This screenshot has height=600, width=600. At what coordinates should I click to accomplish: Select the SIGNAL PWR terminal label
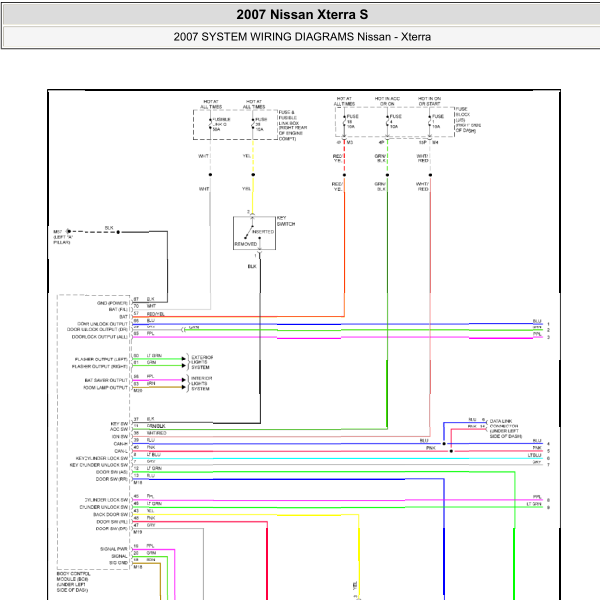pyautogui.click(x=114, y=549)
